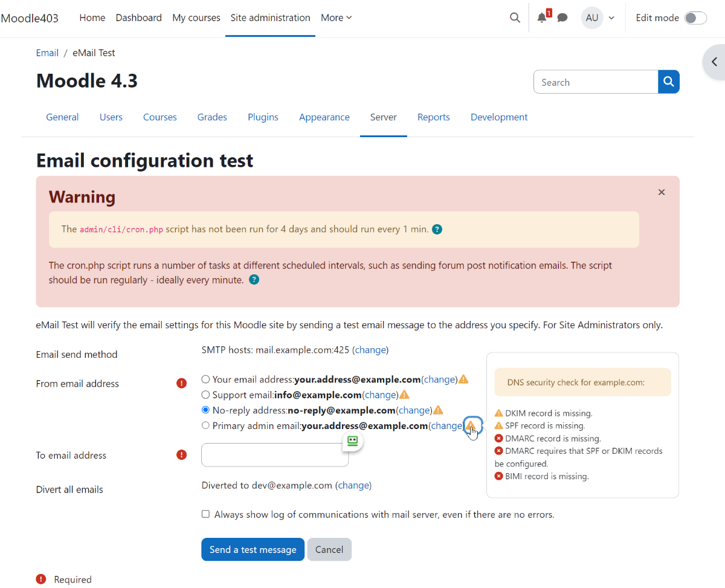Enable Edit mode switch

[x=695, y=18]
